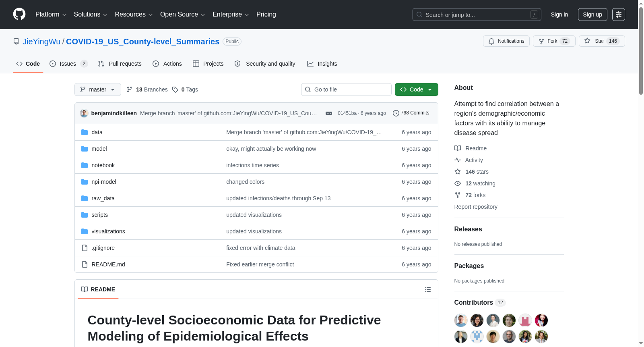Screen dimensions: 644x347
Task: Open the 'changed colors' commit message
Action: [x=245, y=182]
